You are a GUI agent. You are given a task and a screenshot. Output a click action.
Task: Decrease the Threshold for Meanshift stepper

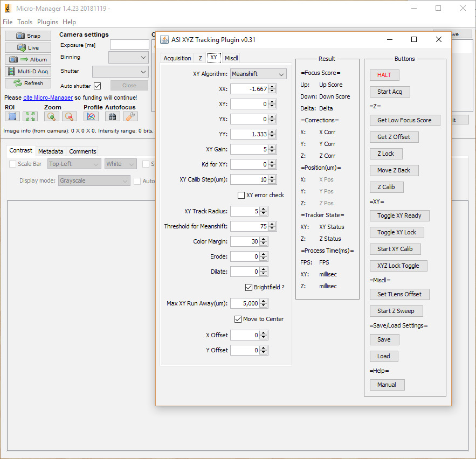(x=272, y=229)
